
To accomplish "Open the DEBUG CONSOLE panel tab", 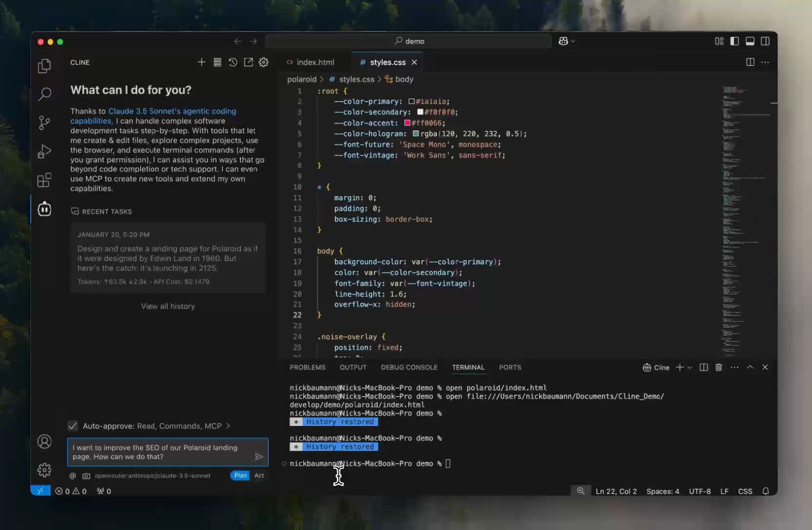I will click(409, 367).
